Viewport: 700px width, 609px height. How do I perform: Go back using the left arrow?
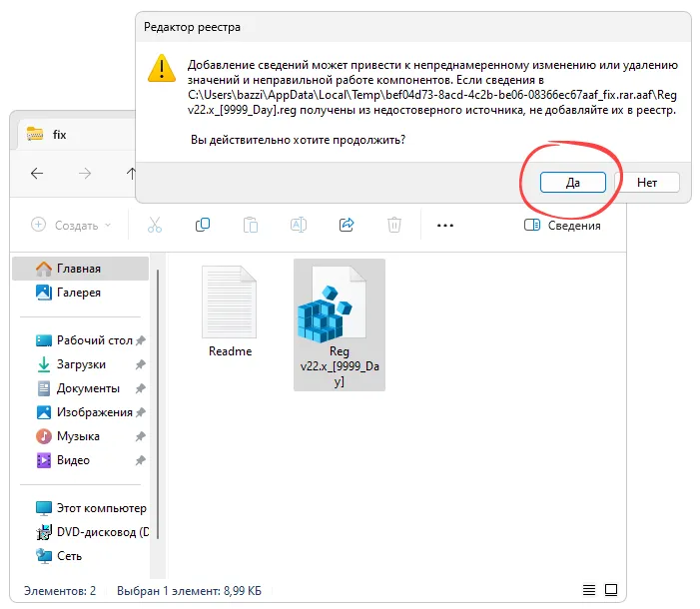[37, 174]
